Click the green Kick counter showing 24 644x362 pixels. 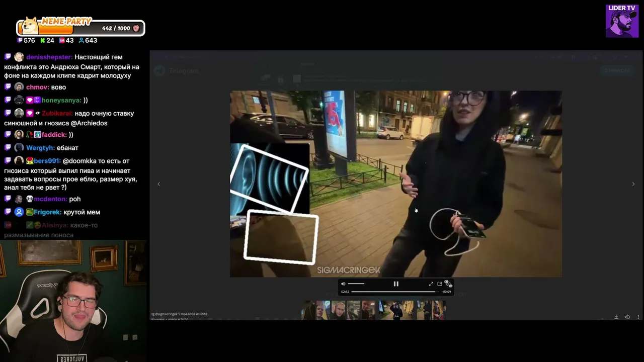tap(47, 40)
